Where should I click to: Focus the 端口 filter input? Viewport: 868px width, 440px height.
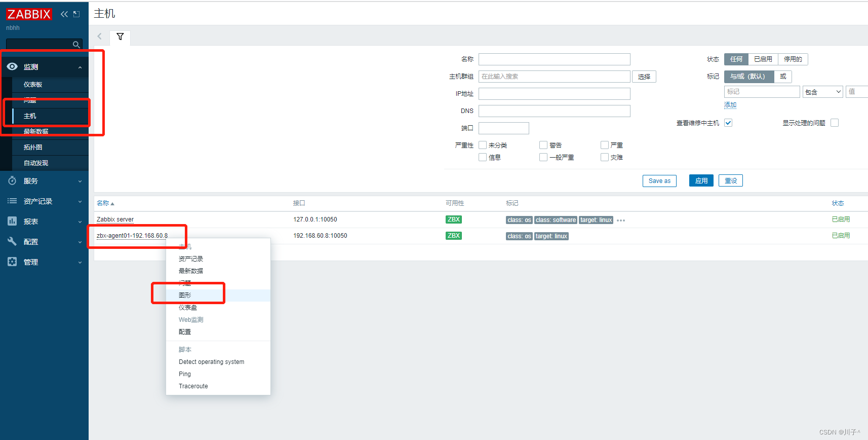pos(504,128)
